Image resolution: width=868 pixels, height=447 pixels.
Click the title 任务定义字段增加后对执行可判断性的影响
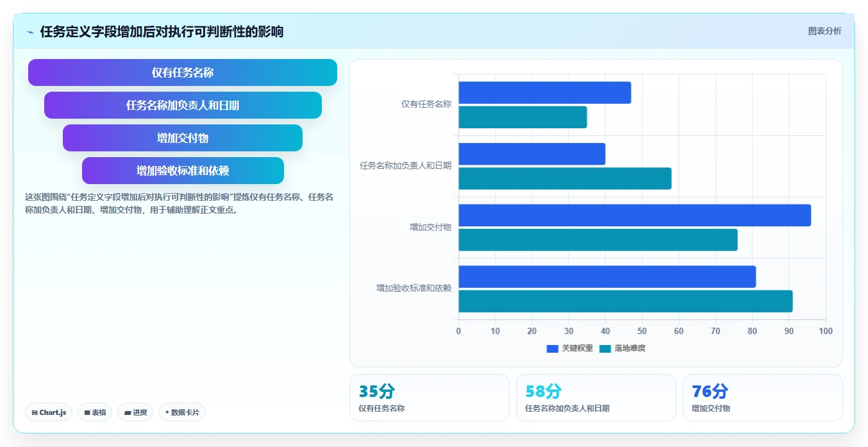[162, 31]
